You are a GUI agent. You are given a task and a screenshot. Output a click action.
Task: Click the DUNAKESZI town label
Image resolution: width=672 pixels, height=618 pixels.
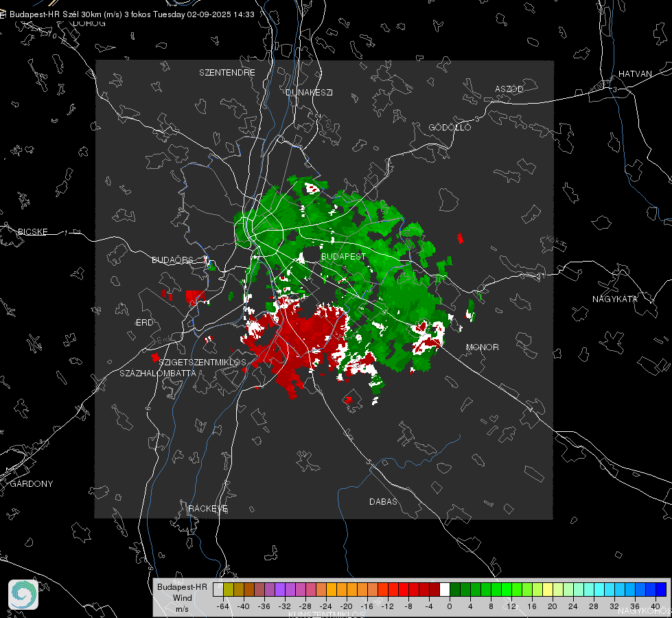tap(309, 92)
